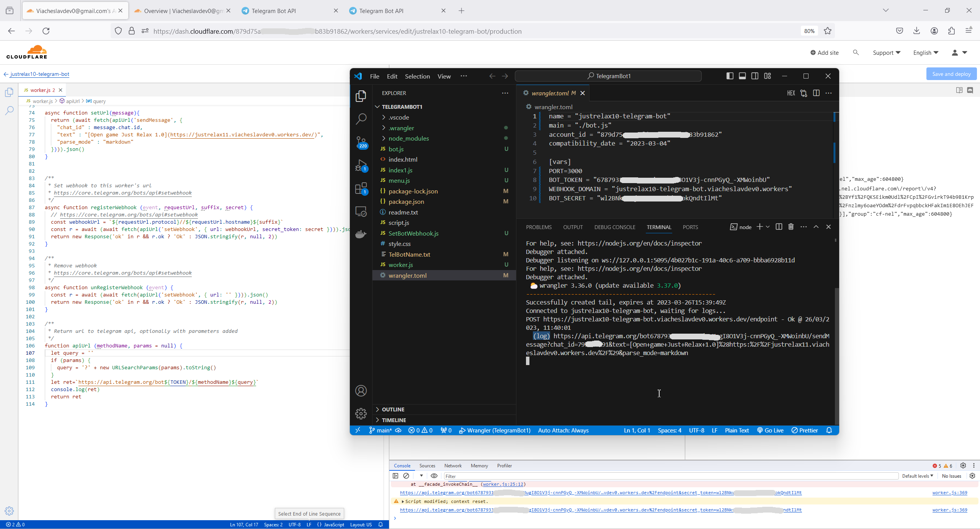Follow the justrelax10-telegram-bot back link
Screen dimensions: 980x529
click(x=40, y=74)
